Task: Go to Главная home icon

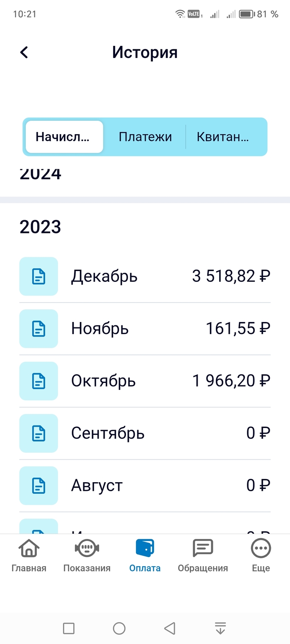Action: (x=29, y=549)
